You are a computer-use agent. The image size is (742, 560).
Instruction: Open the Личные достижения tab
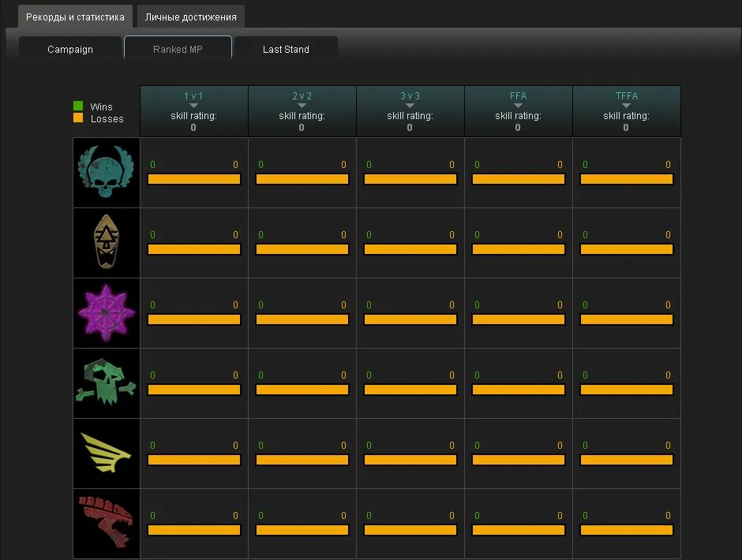pyautogui.click(x=190, y=17)
